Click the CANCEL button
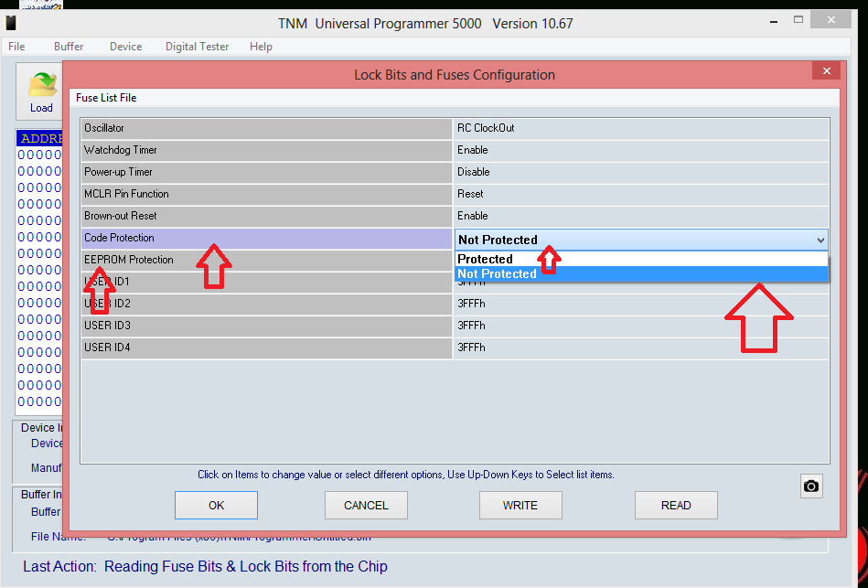The width and height of the screenshot is (868, 588). click(x=366, y=505)
